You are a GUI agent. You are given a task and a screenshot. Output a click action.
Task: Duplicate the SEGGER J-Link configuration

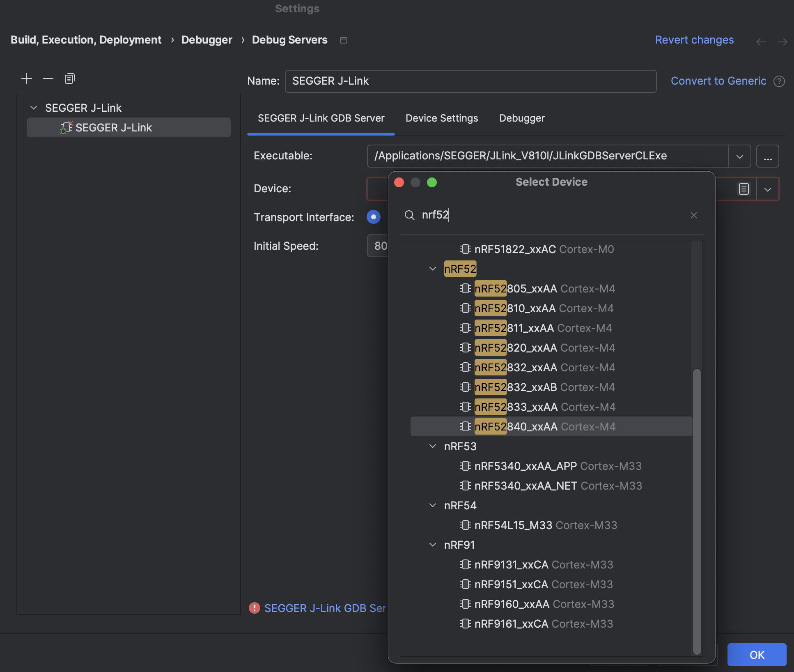coord(69,78)
